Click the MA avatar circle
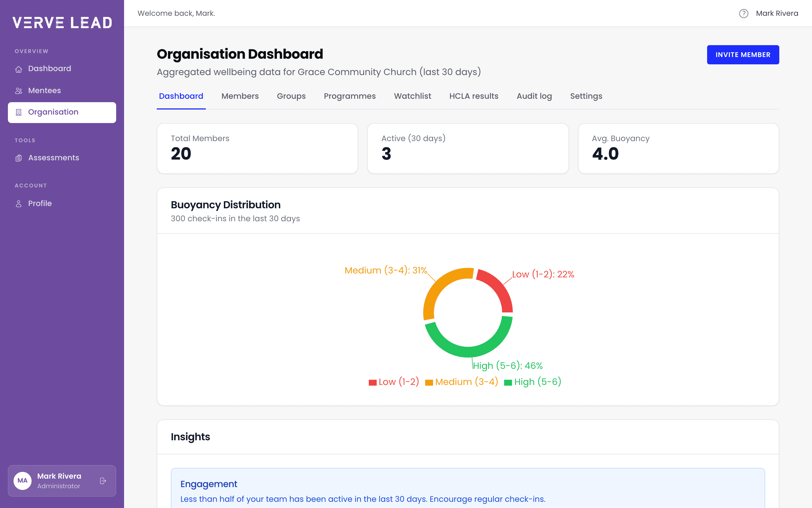The height and width of the screenshot is (508, 812). (x=23, y=481)
